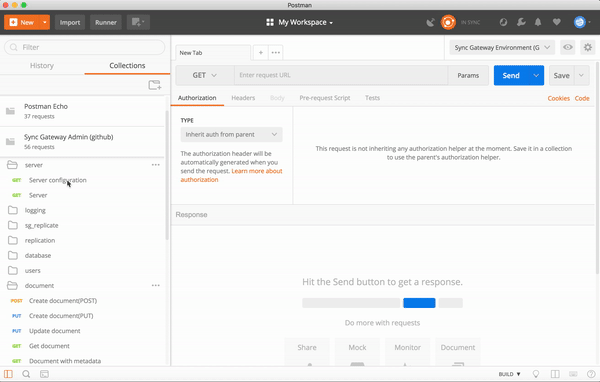The height and width of the screenshot is (382, 600).
Task: Open the Runner
Action: point(106,22)
